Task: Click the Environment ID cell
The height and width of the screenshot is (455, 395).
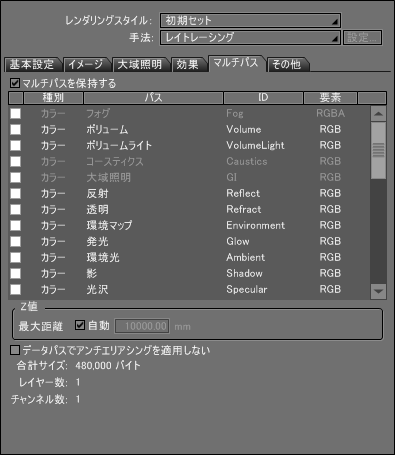Action: [x=256, y=225]
